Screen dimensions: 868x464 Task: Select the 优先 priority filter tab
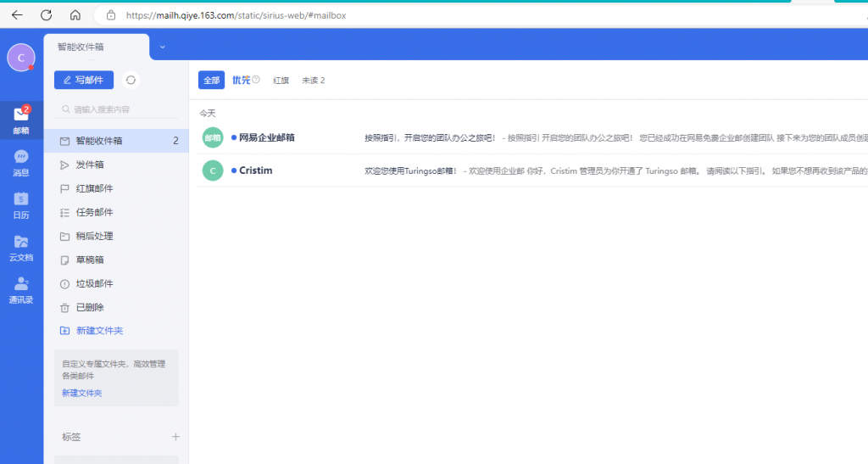point(241,81)
